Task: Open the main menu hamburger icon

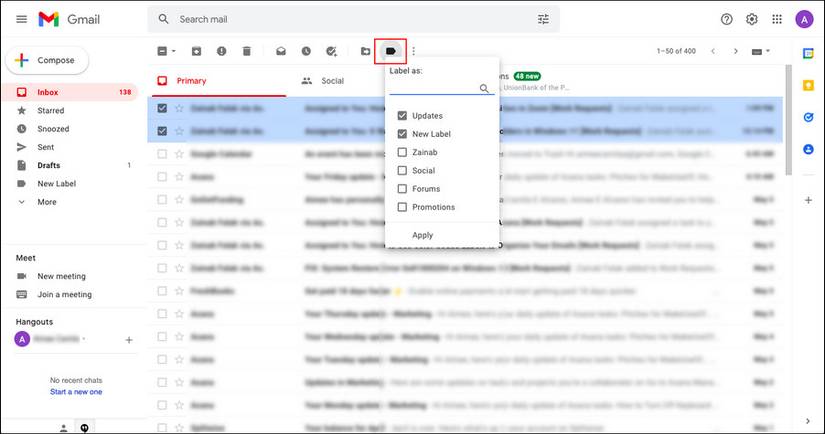Action: tap(22, 19)
